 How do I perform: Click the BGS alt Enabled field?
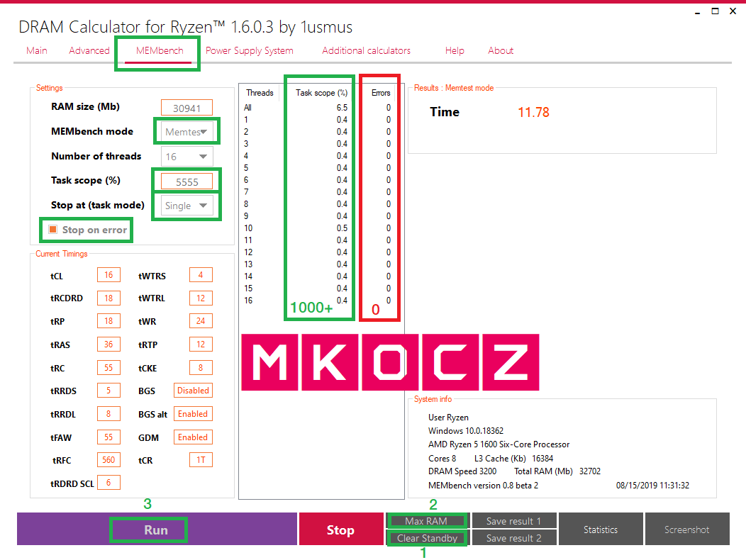click(x=193, y=413)
